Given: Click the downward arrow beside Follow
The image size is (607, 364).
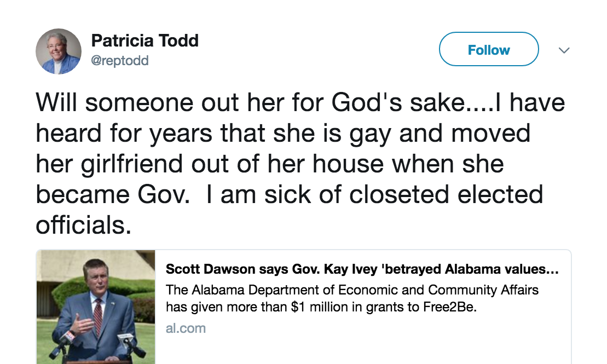Looking at the screenshot, I should tap(564, 50).
